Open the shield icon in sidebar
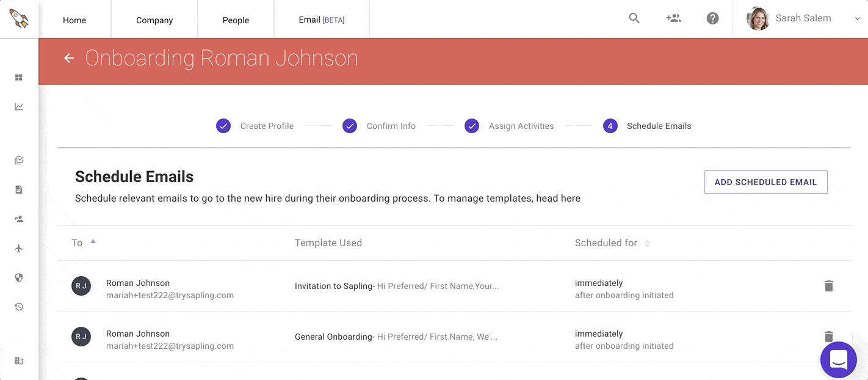Viewport: 868px width, 380px height. tap(19, 277)
